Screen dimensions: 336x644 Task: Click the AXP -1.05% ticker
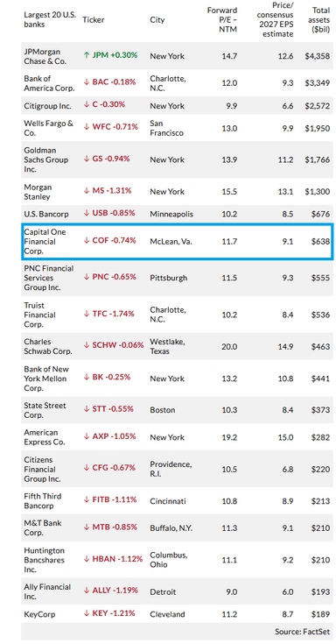(x=109, y=436)
